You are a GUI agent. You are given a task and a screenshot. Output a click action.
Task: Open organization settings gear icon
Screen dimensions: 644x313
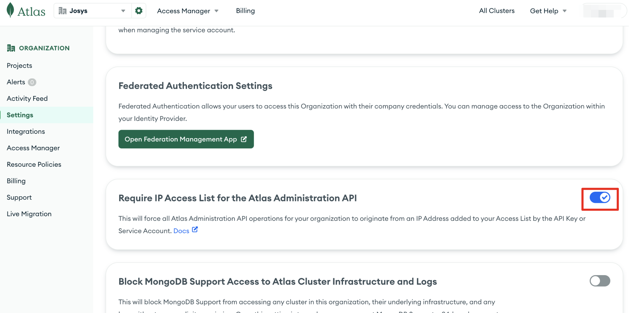tap(139, 11)
